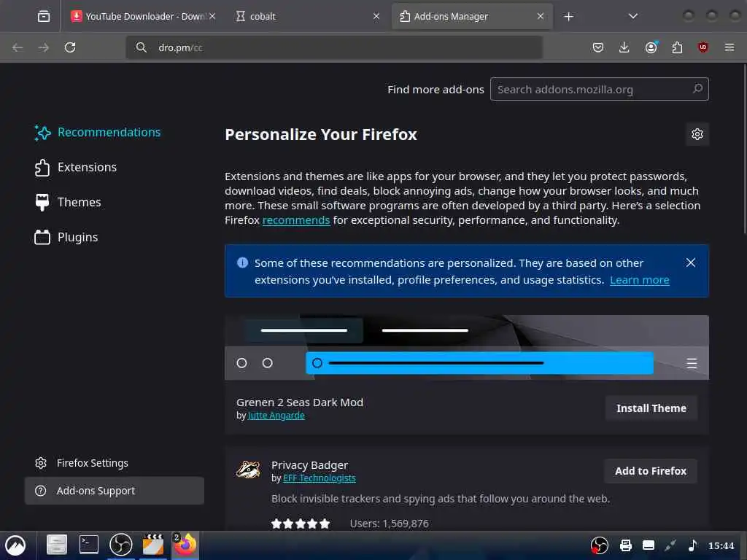This screenshot has width=747, height=560.
Task: Click the Privacy Badger badger icon
Action: (248, 470)
